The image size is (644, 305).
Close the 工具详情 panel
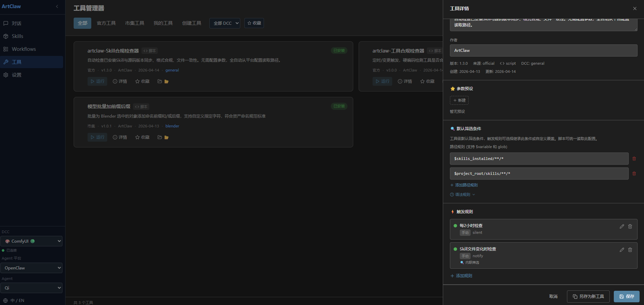(634, 8)
